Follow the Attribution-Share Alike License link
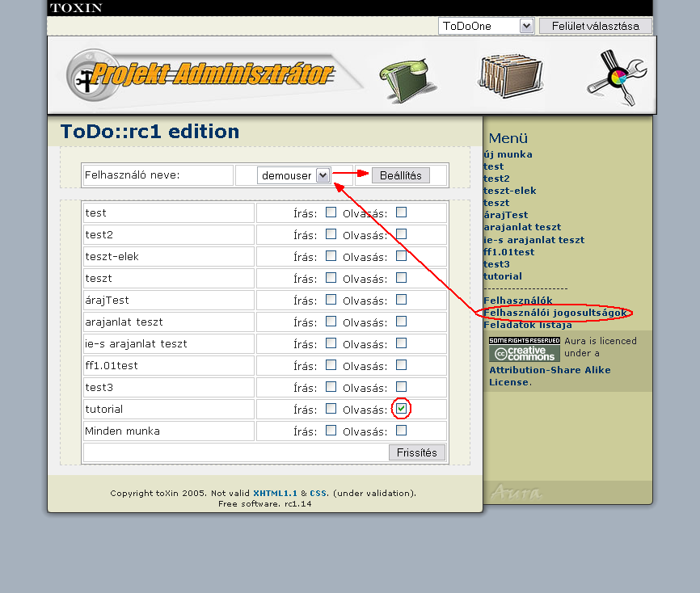700x593 pixels. (x=550, y=376)
